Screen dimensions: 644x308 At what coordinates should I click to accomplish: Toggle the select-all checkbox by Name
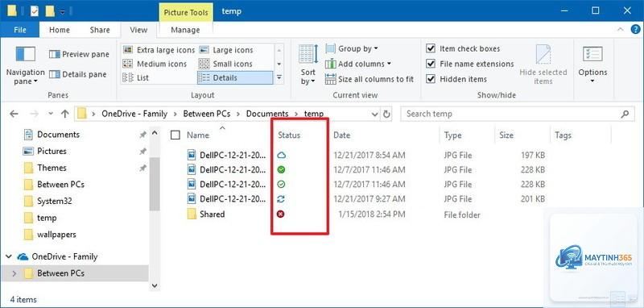[x=175, y=135]
